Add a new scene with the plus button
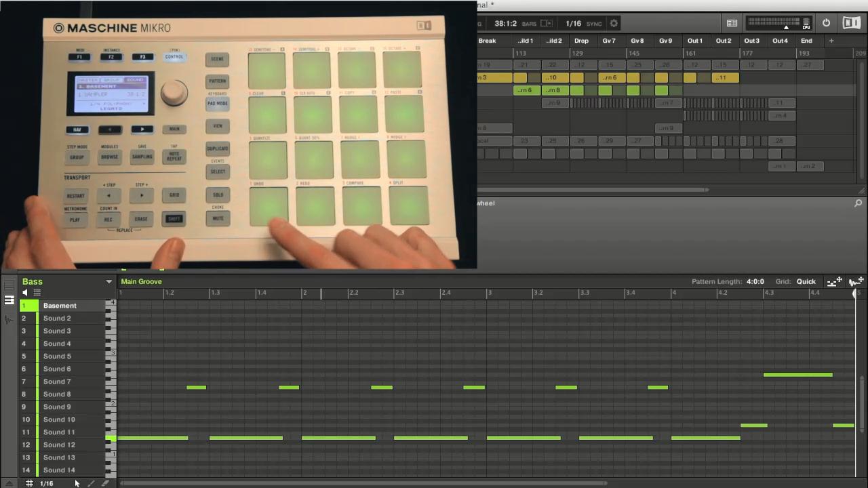 (831, 41)
